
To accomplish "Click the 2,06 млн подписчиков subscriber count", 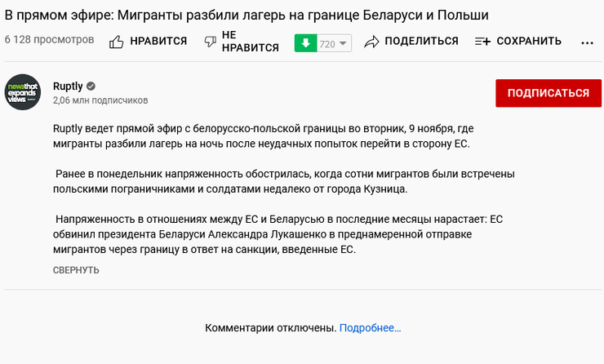I will click(100, 100).
